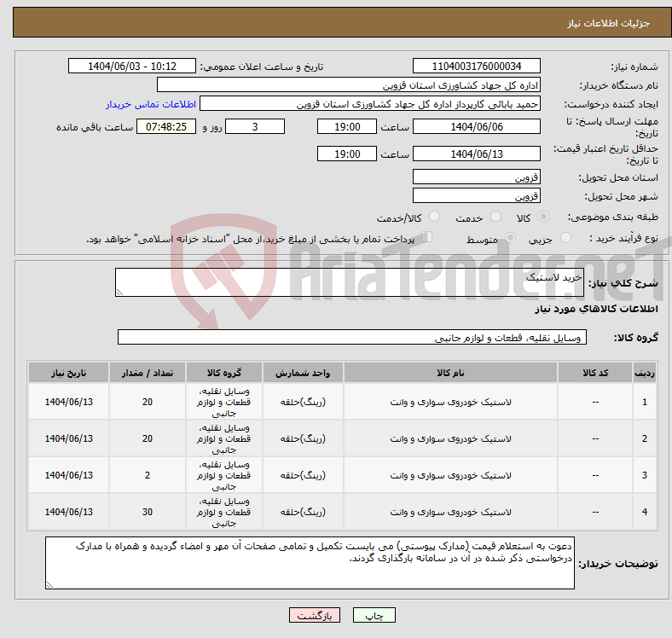Click the خرید لاستیک description text area
The image size is (672, 638).
pos(350,282)
